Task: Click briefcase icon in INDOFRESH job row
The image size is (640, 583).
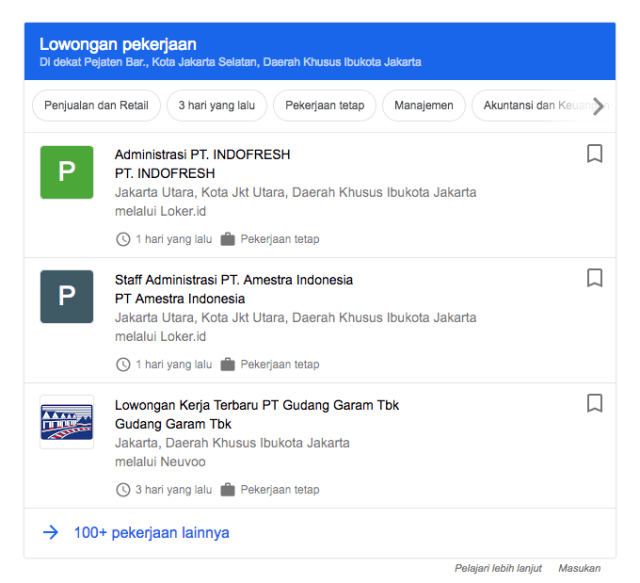Action: [x=228, y=239]
